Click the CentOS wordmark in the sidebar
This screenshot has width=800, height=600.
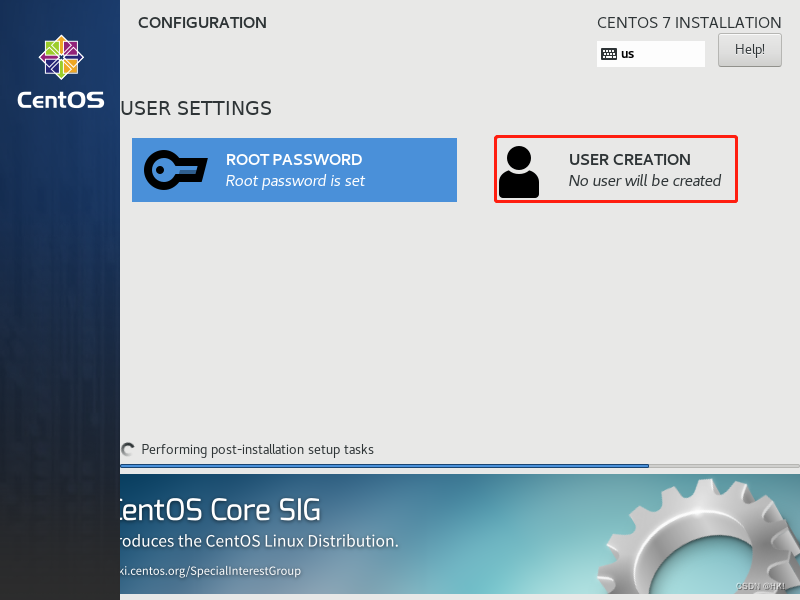coord(61,100)
